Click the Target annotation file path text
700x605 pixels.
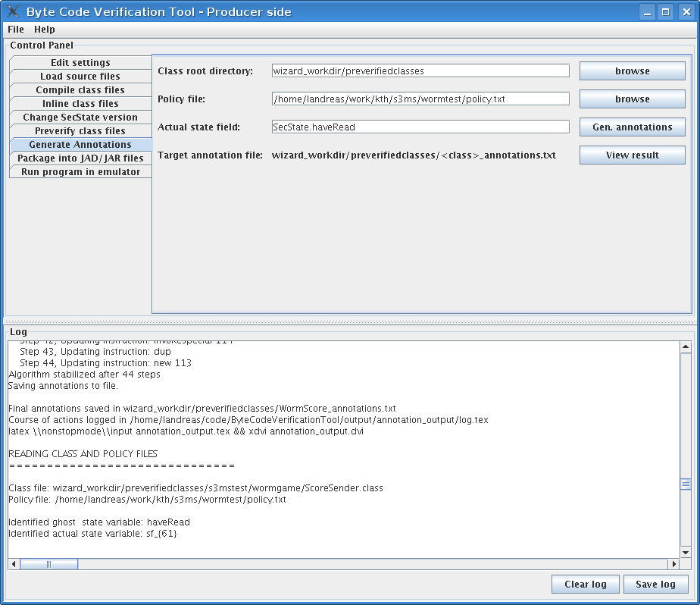click(414, 155)
